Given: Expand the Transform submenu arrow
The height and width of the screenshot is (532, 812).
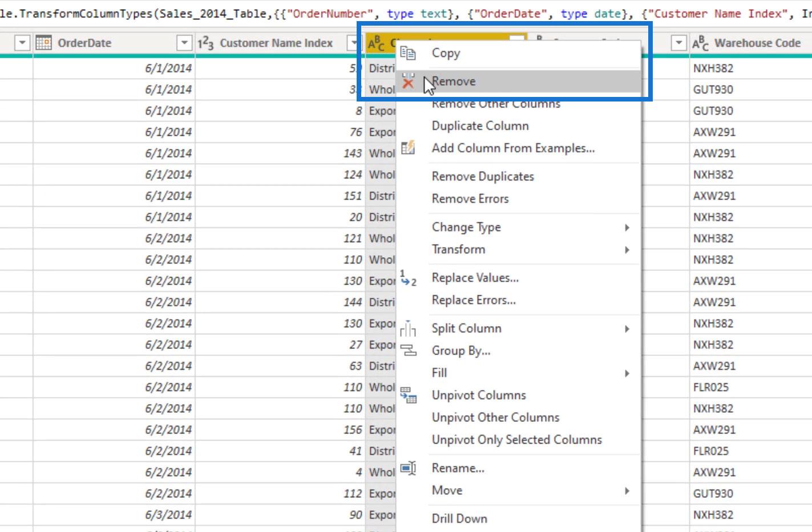Looking at the screenshot, I should (x=627, y=250).
